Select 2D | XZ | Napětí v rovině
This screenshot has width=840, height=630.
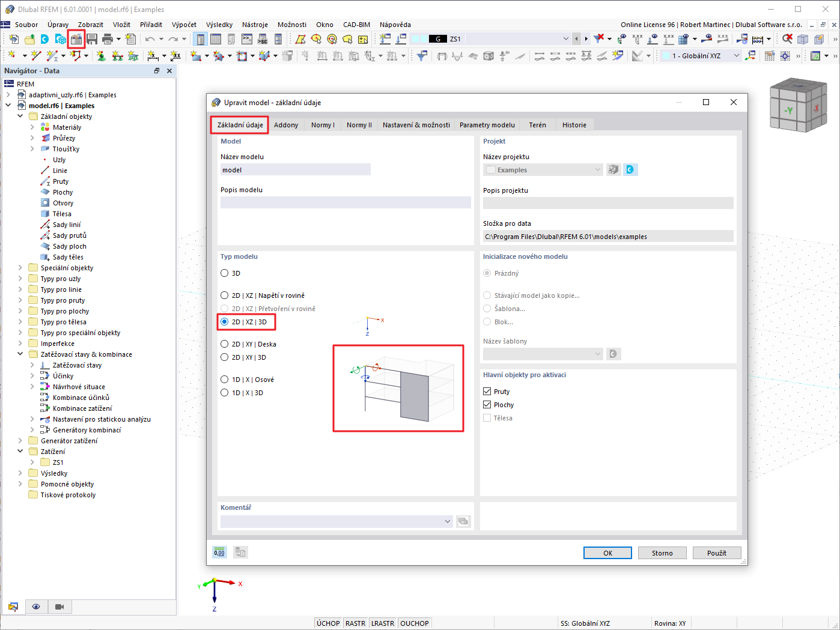[x=225, y=295]
